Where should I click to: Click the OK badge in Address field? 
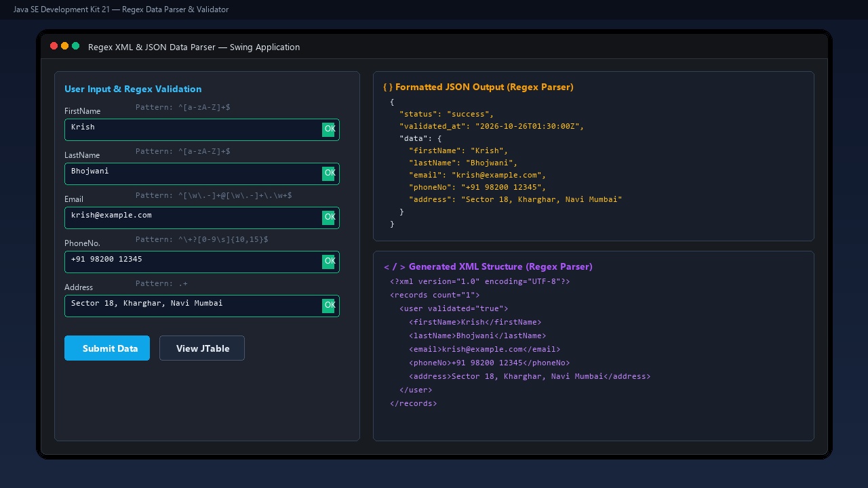(x=328, y=306)
